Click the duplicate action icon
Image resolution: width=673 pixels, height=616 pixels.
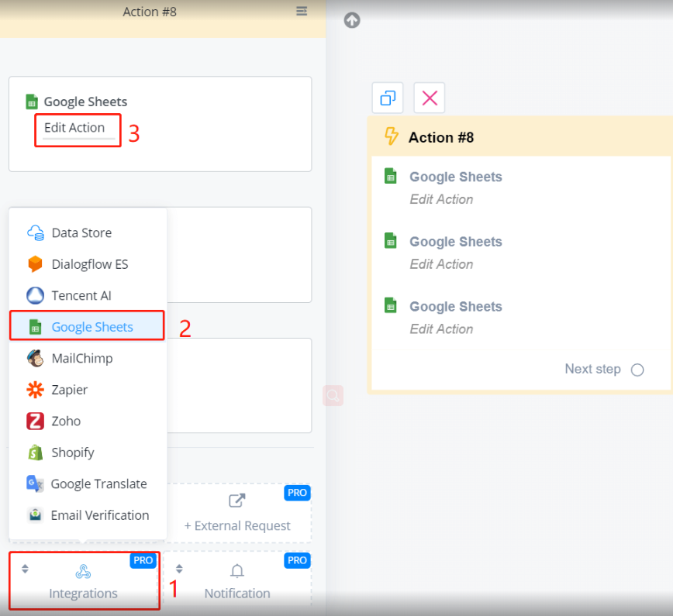pos(388,98)
